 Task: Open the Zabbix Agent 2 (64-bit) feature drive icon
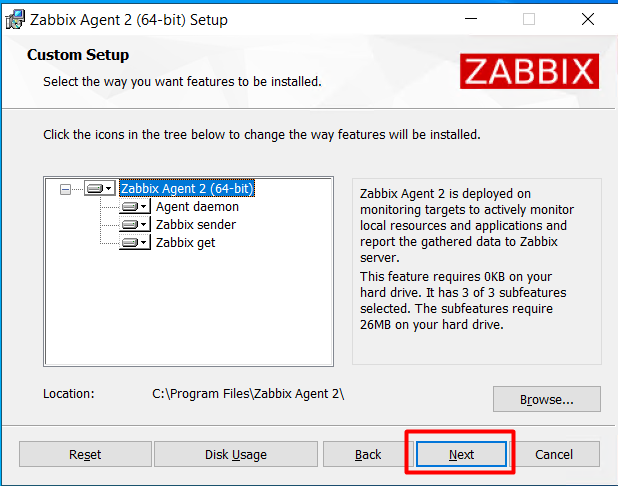point(100,188)
